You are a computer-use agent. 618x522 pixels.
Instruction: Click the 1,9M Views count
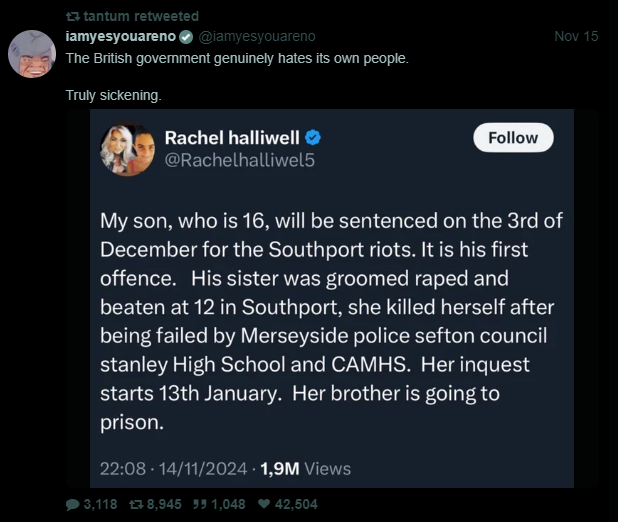[306, 468]
